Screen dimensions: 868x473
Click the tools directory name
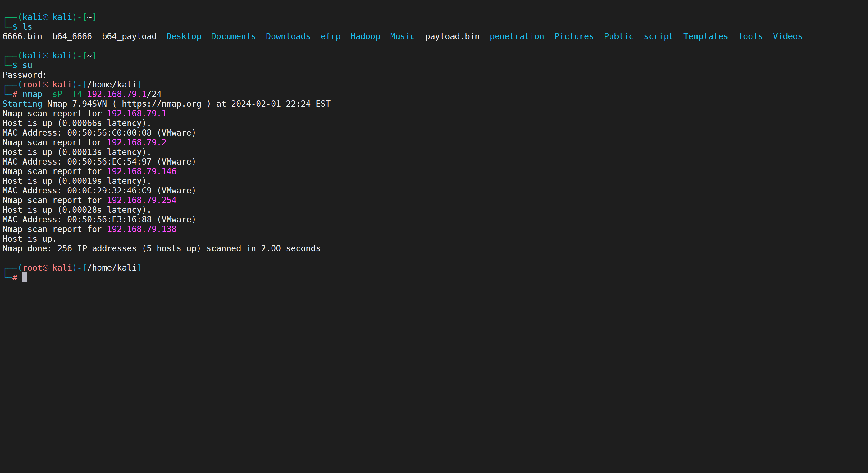click(750, 36)
